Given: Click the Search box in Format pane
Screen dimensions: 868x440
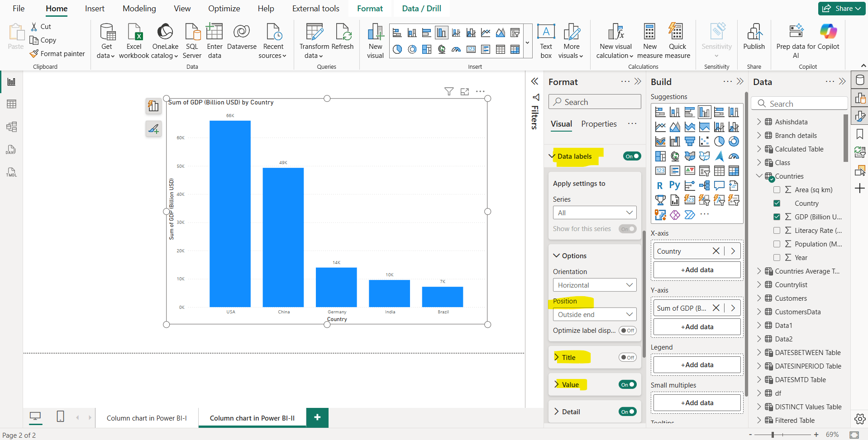Looking at the screenshot, I should [x=594, y=101].
